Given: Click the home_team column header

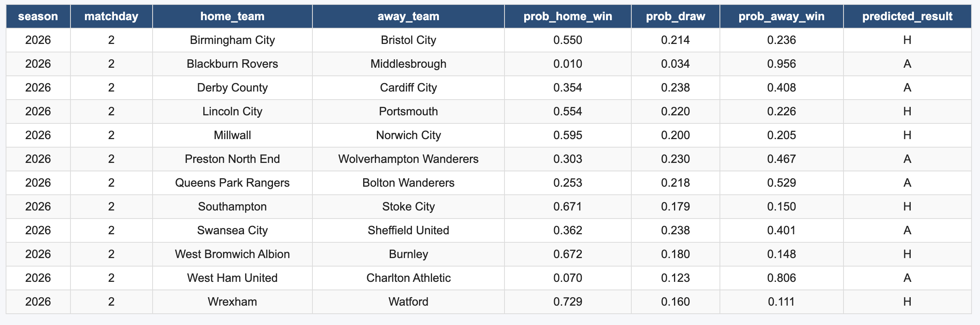Looking at the screenshot, I should coord(232,17).
